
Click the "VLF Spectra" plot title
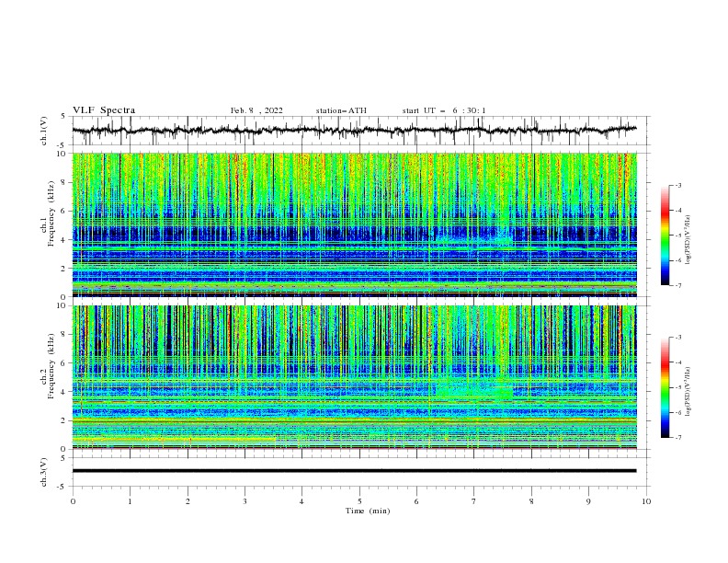(104, 110)
